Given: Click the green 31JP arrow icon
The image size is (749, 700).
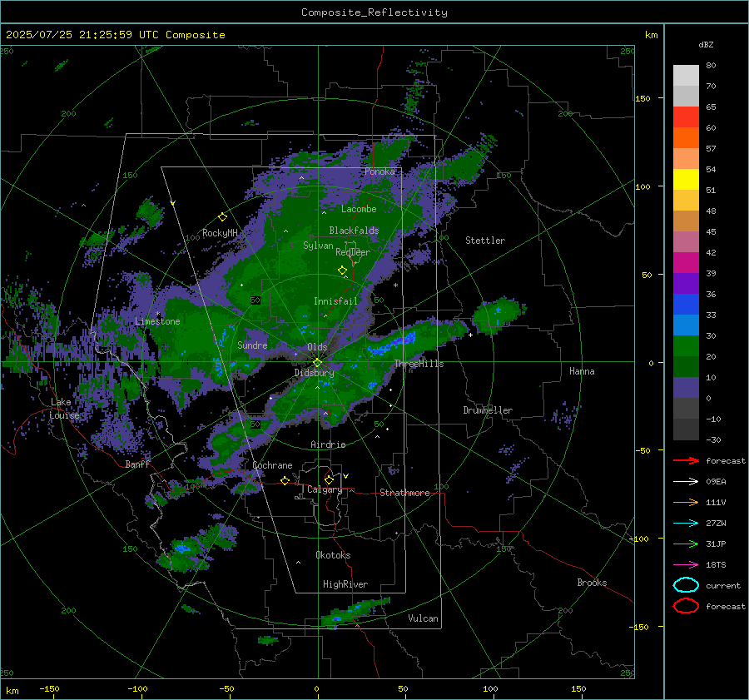Looking at the screenshot, I should (x=686, y=544).
